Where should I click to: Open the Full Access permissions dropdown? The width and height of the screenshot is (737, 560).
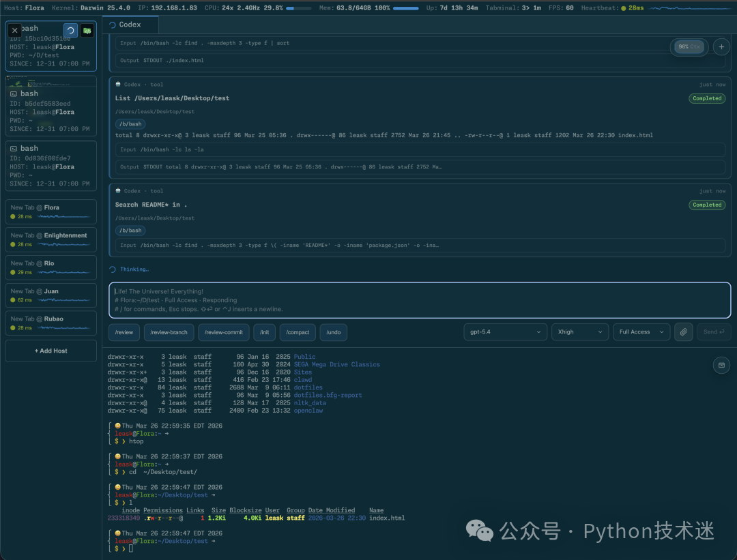click(641, 332)
